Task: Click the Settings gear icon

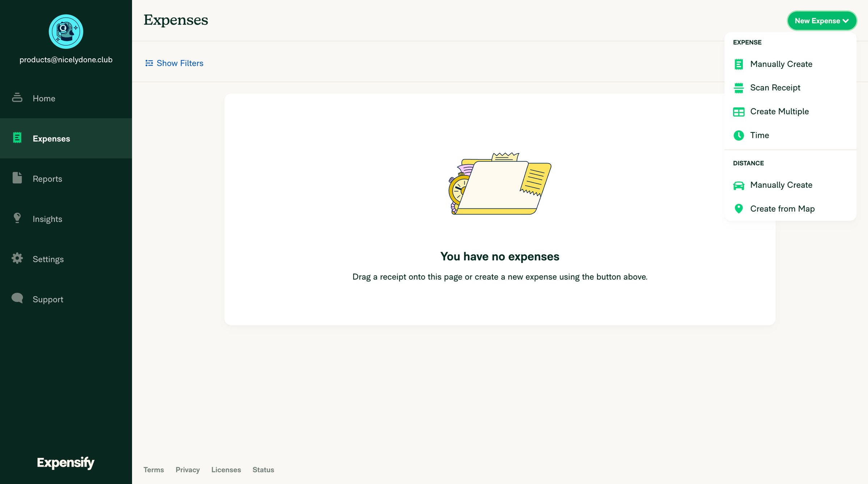Action: (17, 258)
